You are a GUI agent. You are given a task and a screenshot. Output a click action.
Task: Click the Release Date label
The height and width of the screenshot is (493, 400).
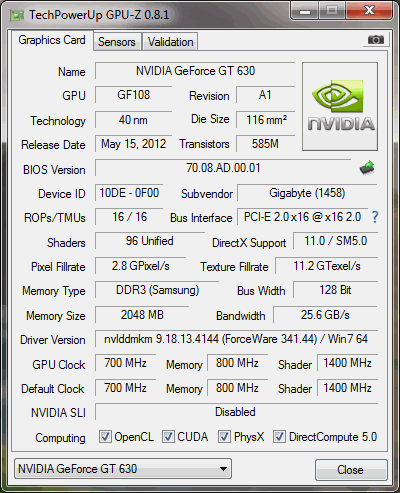[53, 145]
